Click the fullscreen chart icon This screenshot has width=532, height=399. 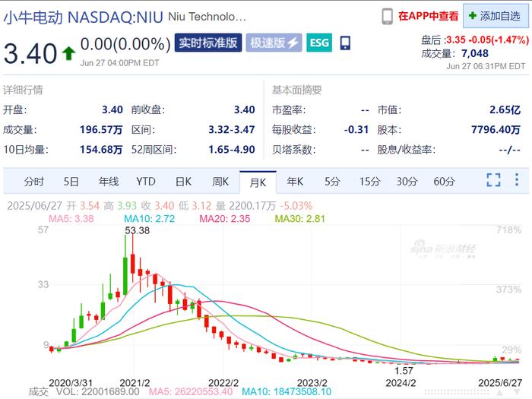[x=494, y=180]
